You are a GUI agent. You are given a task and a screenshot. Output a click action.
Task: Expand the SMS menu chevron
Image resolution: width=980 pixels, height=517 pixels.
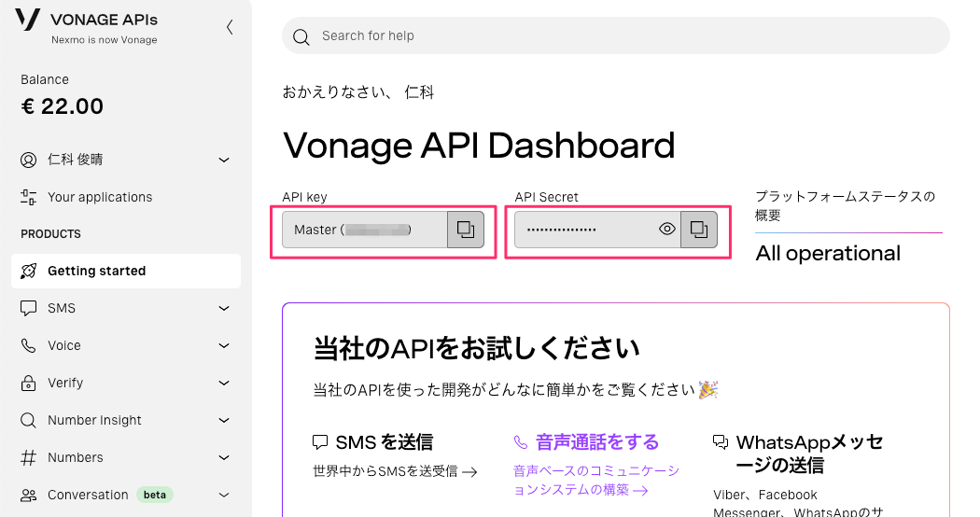[x=224, y=308]
